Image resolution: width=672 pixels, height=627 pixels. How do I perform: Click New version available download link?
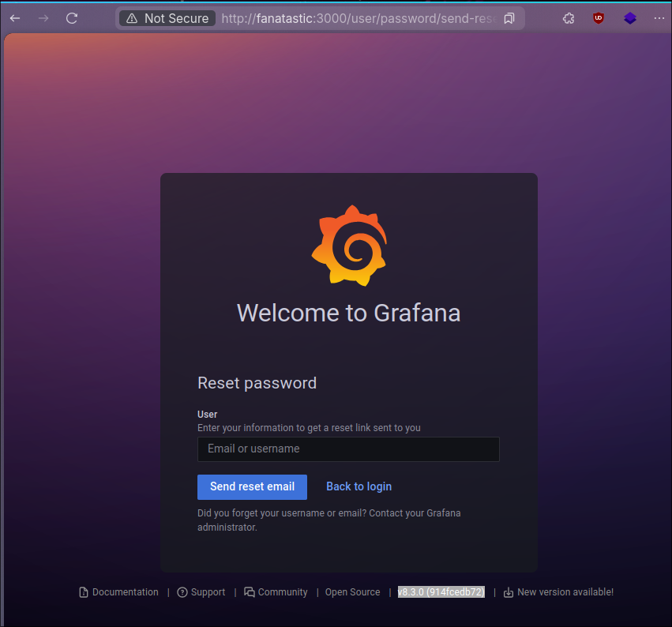[x=565, y=592]
